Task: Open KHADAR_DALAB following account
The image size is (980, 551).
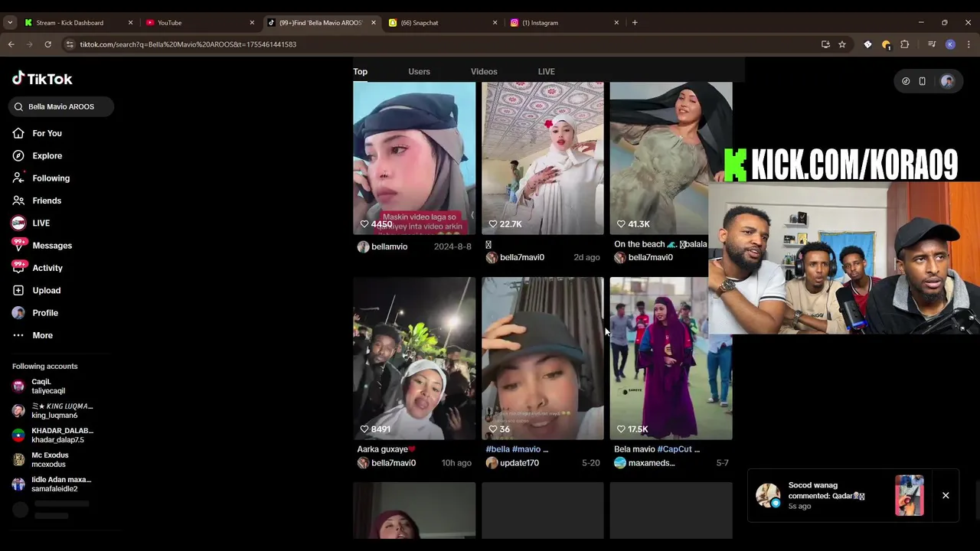Action: (52, 435)
